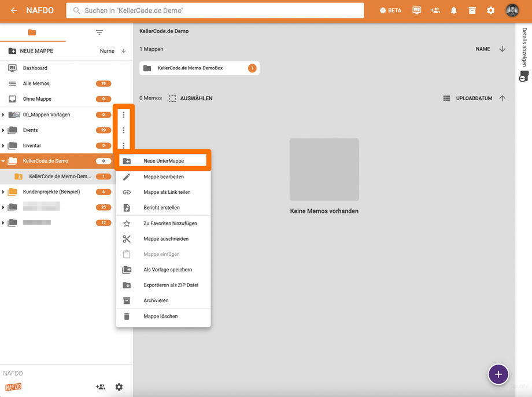Switch to the folder tab in the sidebar

point(32,32)
